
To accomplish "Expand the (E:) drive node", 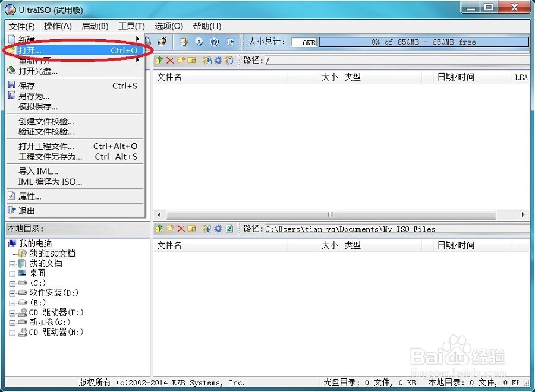I will [12, 303].
